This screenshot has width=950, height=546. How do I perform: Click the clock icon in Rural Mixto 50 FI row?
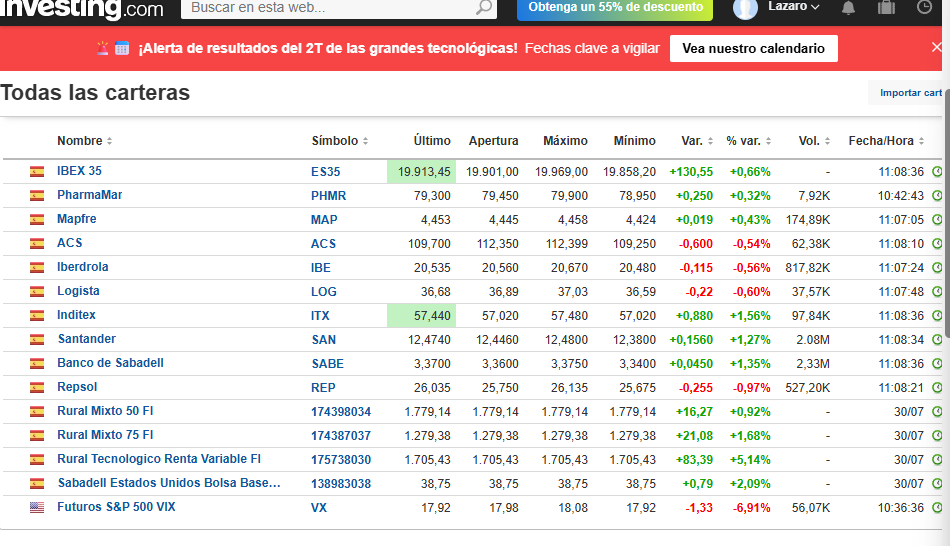[x=937, y=411]
